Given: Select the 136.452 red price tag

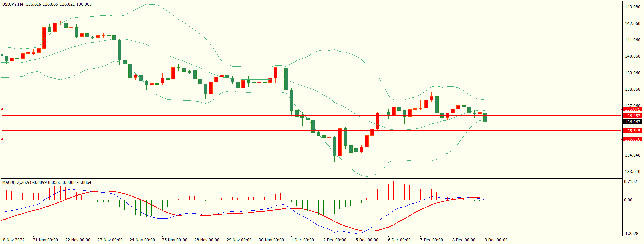Looking at the screenshot, I should tap(632, 116).
